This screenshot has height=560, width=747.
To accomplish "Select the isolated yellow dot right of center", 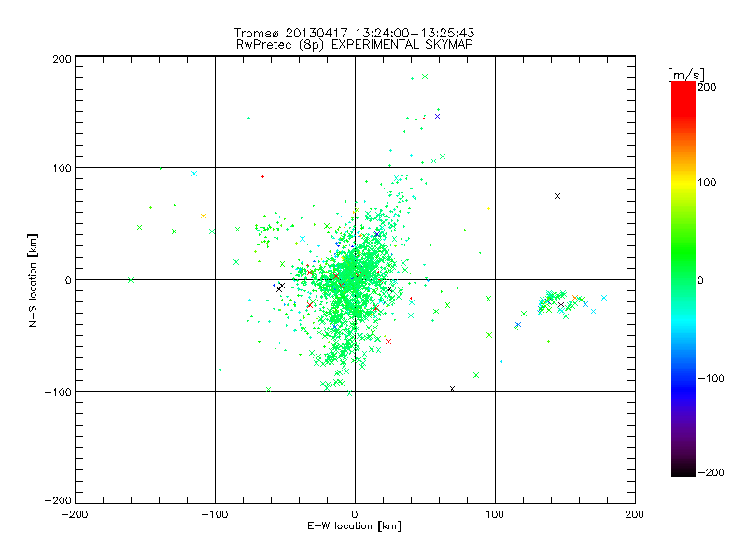I will point(488,208).
